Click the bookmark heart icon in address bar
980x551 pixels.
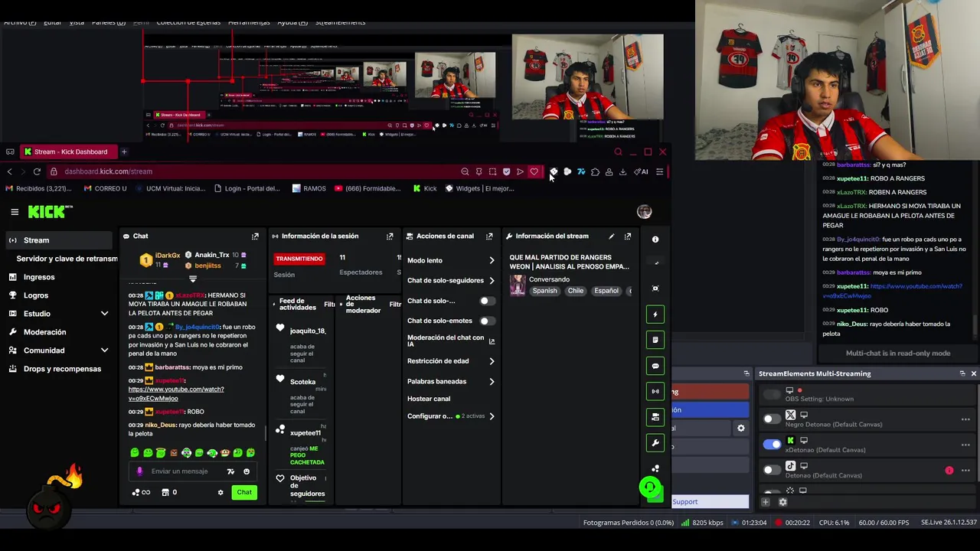pyautogui.click(x=534, y=171)
